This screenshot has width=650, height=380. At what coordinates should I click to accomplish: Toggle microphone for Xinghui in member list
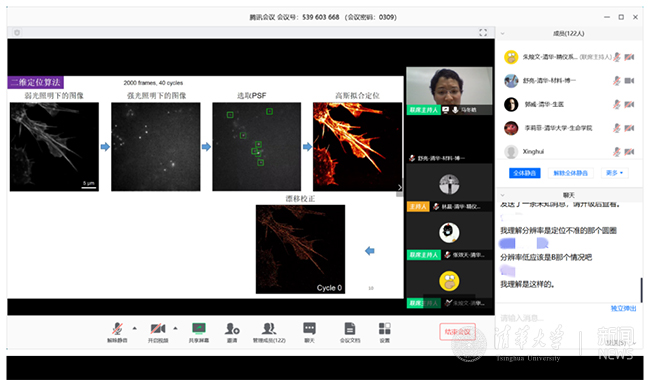tap(617, 152)
